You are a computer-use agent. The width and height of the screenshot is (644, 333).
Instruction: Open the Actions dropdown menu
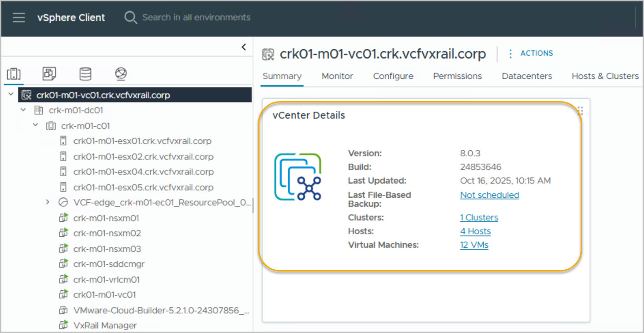(x=530, y=53)
